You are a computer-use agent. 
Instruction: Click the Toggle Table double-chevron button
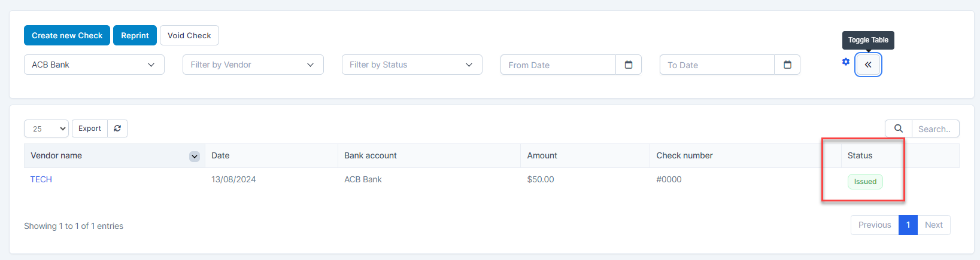[868, 65]
